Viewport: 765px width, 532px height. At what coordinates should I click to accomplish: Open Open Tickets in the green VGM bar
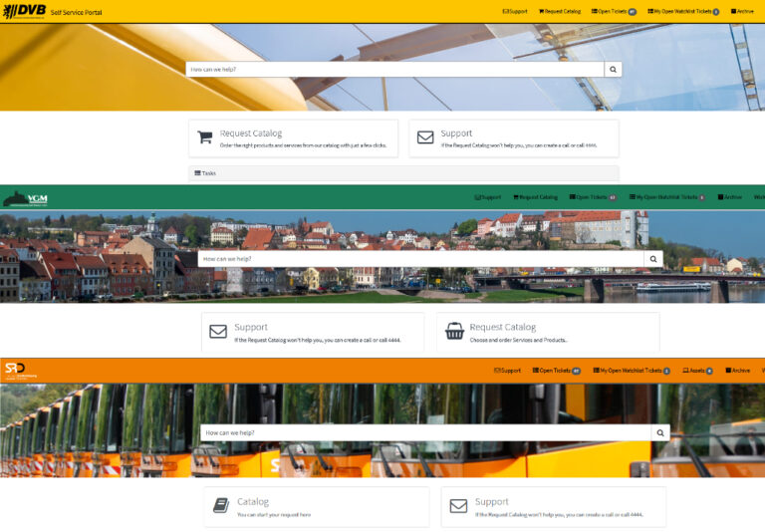(x=593, y=197)
